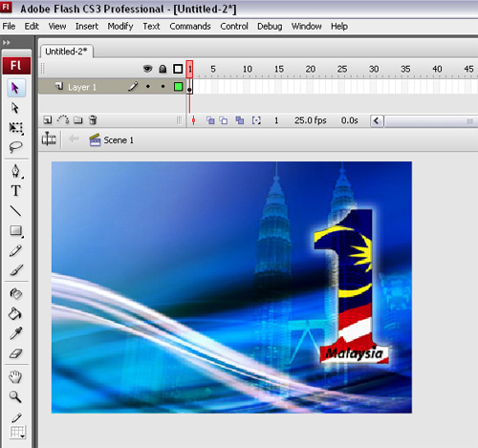Toggle Layer 1 visibility dot

pos(148,86)
